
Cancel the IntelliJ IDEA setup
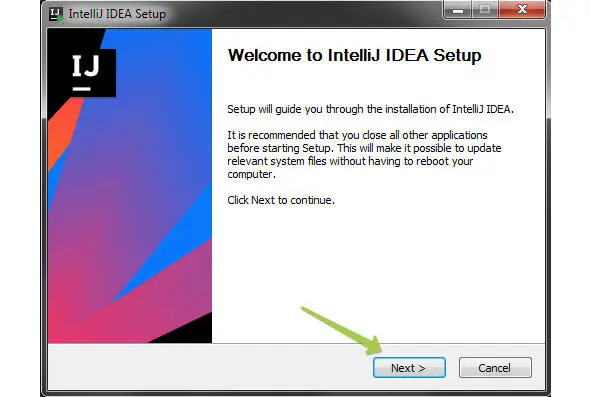point(495,368)
